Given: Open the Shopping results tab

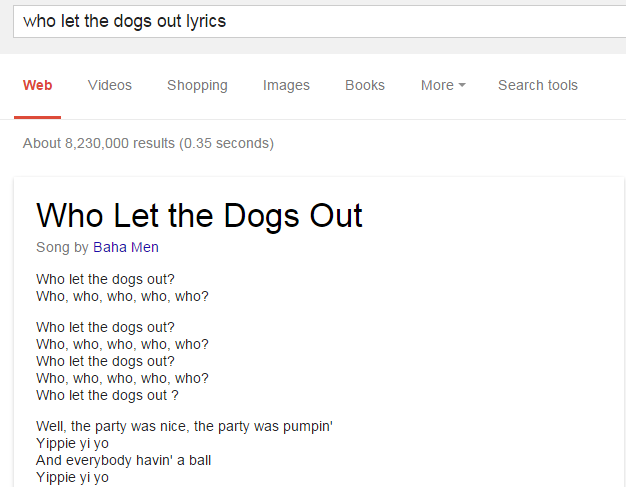Looking at the screenshot, I should pos(197,85).
